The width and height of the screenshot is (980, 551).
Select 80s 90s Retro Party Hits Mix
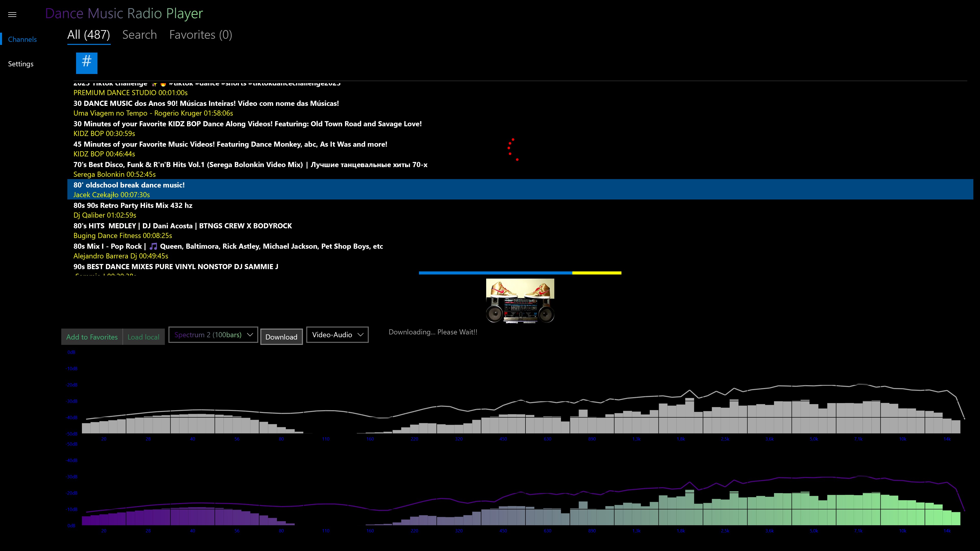click(x=133, y=206)
